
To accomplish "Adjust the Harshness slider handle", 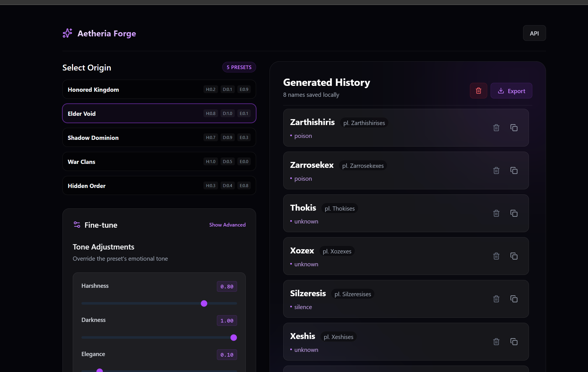I will 204,303.
